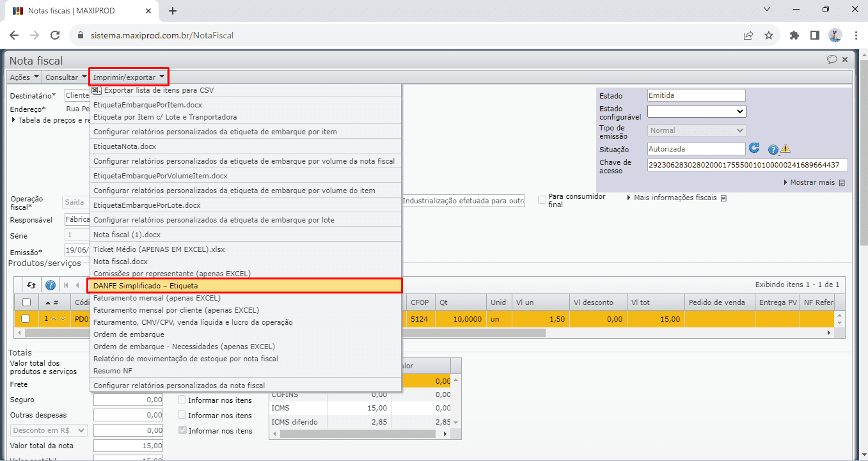Click the Excel icon of Exportar lista CSV

pos(97,90)
